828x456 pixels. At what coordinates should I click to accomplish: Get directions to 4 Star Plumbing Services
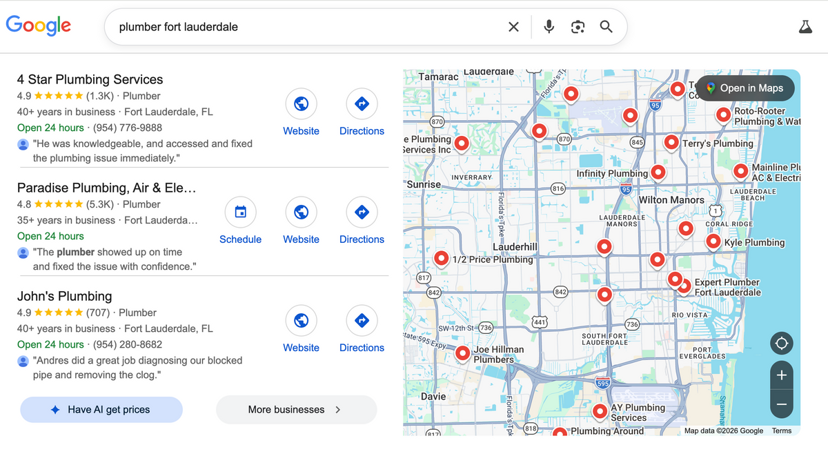[x=362, y=112]
